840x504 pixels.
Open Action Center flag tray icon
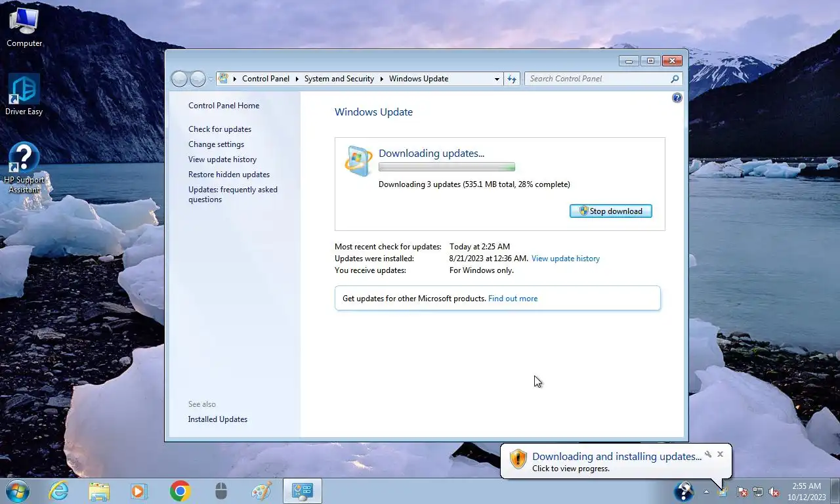742,492
